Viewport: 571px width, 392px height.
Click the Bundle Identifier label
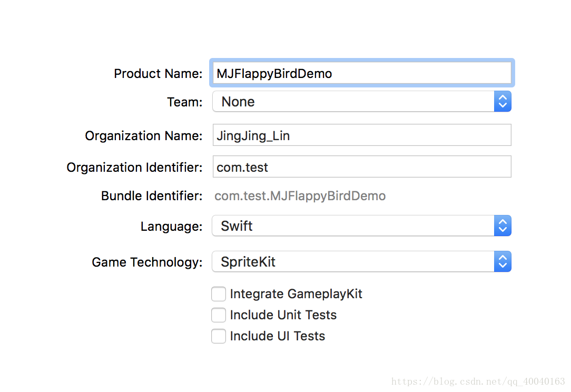coord(152,196)
